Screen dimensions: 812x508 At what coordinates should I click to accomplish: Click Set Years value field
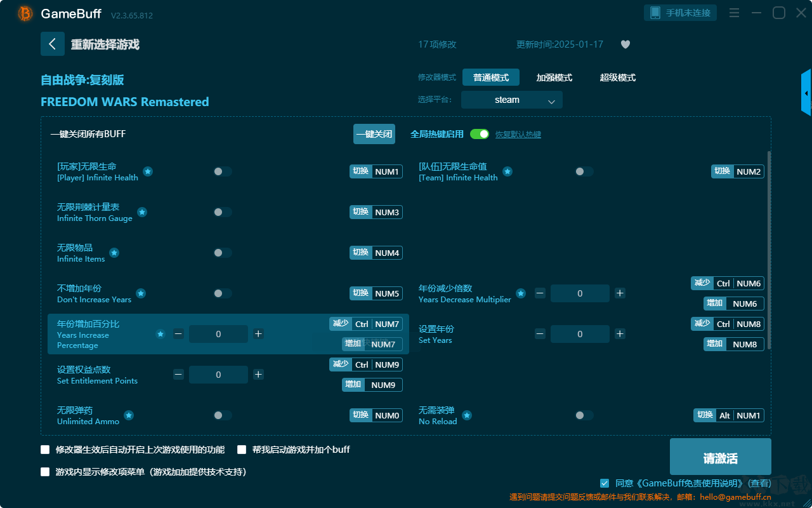tap(580, 334)
